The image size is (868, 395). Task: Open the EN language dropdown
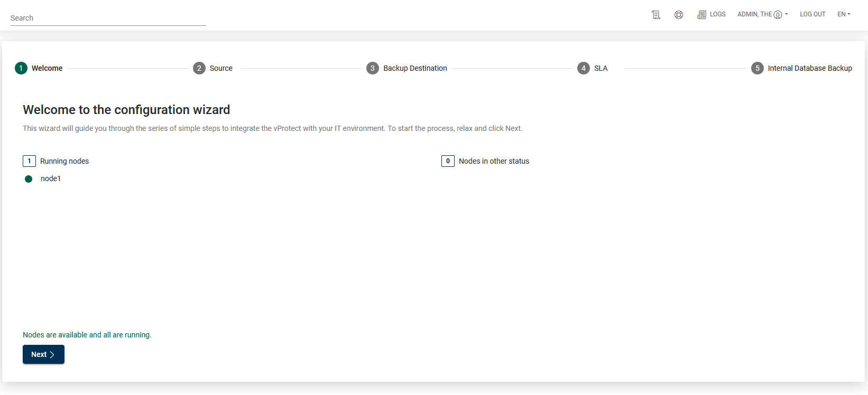[x=844, y=14]
